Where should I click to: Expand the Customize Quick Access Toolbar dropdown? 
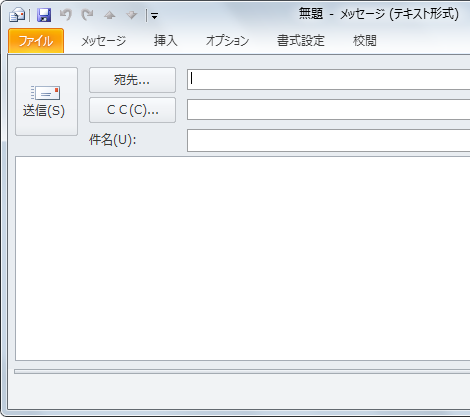click(x=154, y=16)
